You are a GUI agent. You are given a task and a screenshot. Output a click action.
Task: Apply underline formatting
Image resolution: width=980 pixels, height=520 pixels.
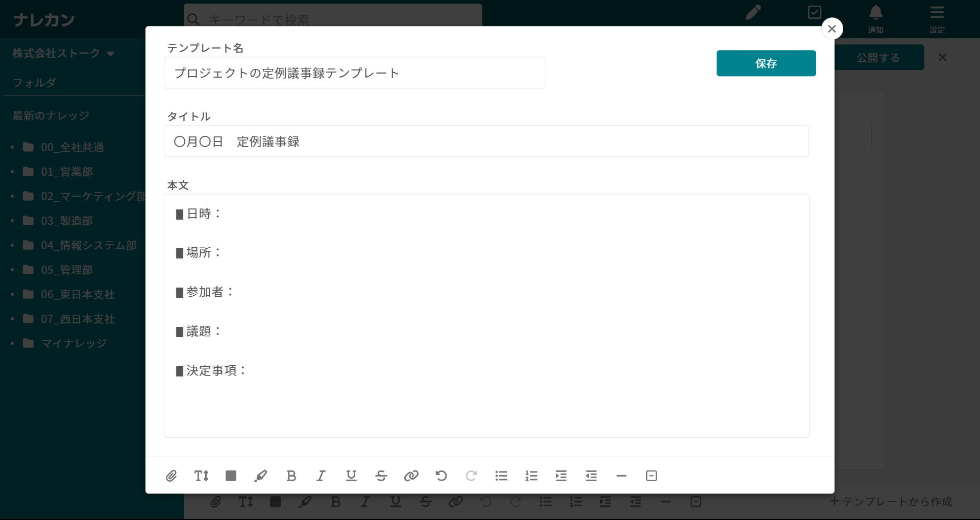tap(351, 476)
